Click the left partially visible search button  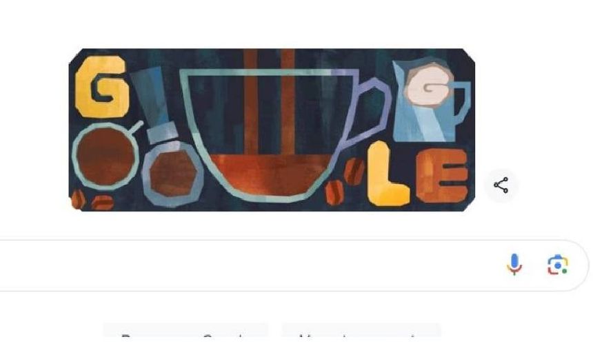pos(185,330)
